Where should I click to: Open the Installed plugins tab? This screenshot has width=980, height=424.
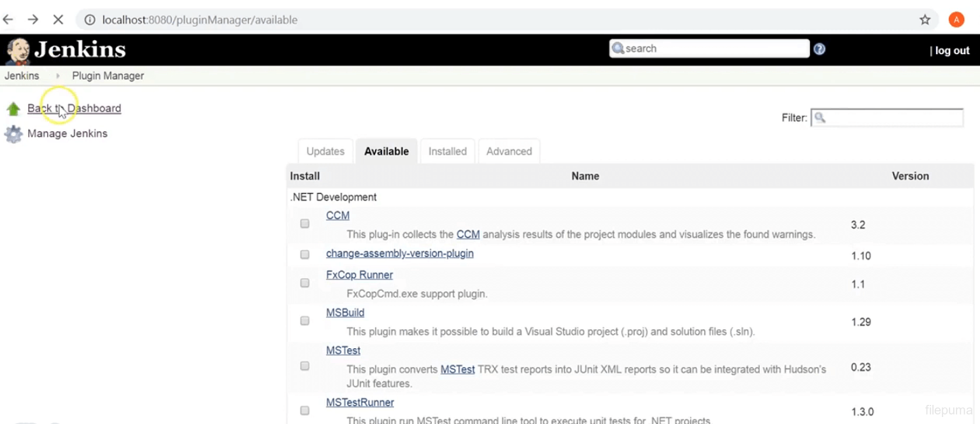(x=447, y=152)
